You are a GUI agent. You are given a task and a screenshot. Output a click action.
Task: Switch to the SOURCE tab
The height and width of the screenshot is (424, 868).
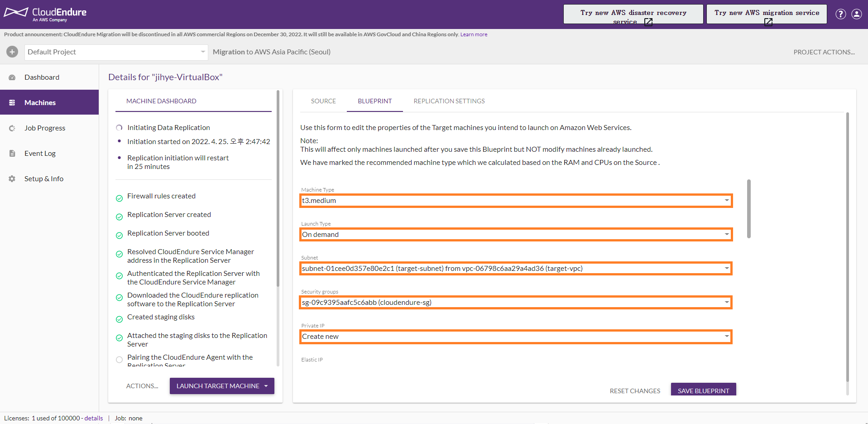click(x=323, y=101)
